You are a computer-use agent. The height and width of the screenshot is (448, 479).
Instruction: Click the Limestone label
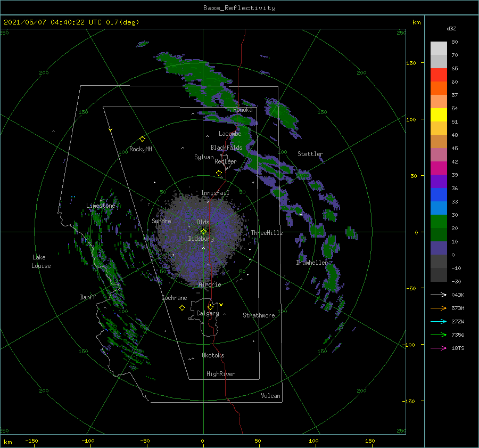pyautogui.click(x=101, y=206)
